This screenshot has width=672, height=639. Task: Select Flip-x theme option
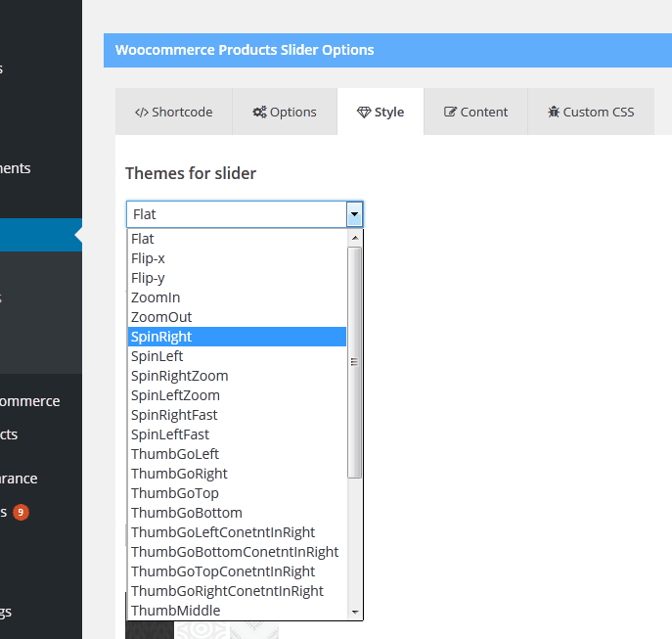tap(237, 258)
